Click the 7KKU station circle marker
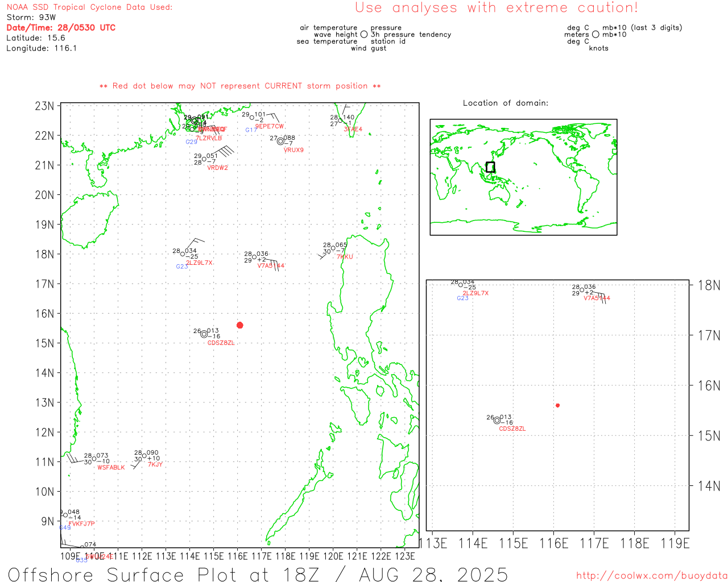 pos(333,248)
